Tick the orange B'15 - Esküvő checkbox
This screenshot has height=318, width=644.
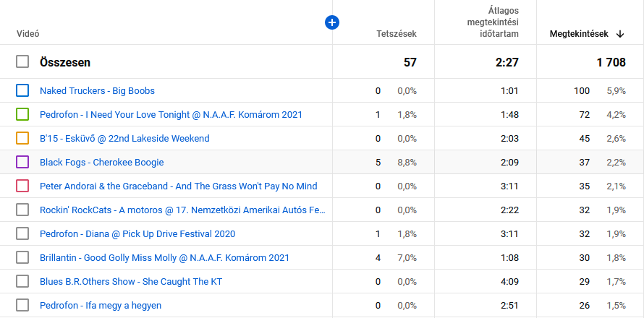(22, 138)
